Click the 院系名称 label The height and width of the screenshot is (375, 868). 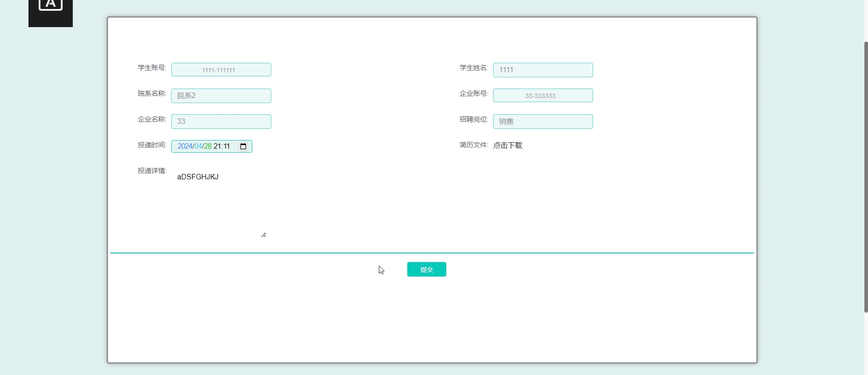[x=152, y=94]
